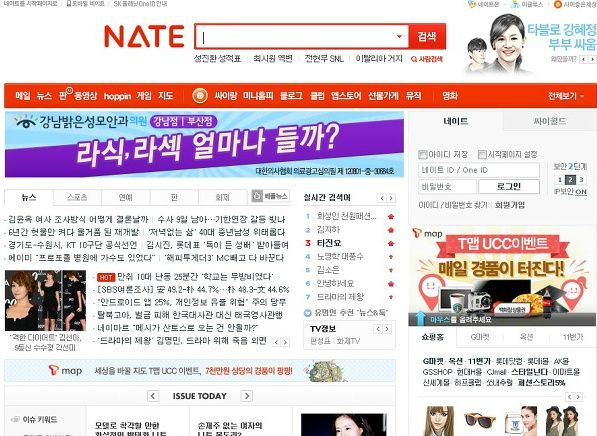Click the 이슈 키워드 icon
The width and height of the screenshot is (597, 436).
coord(15,419)
